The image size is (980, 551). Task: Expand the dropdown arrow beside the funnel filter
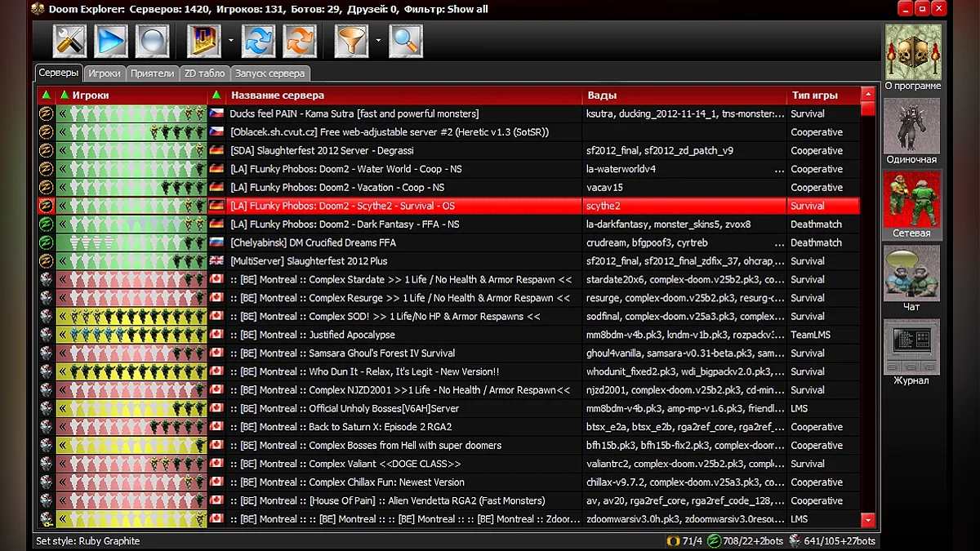(x=378, y=41)
